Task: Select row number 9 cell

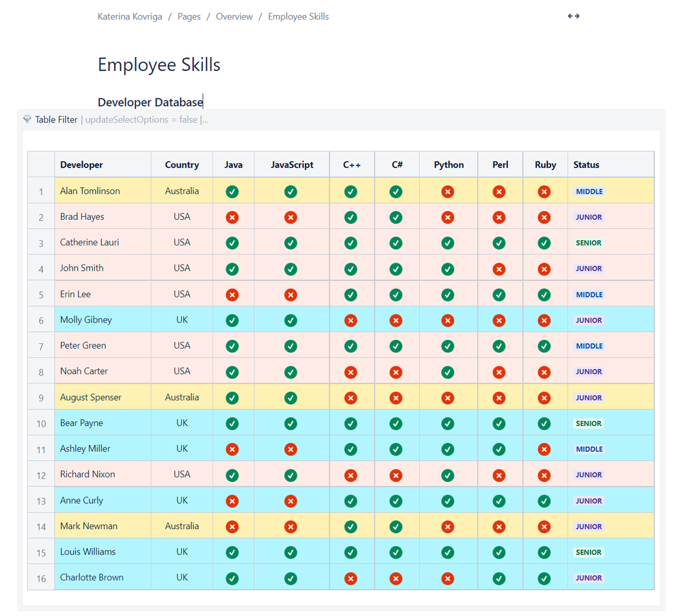Action: click(x=41, y=398)
